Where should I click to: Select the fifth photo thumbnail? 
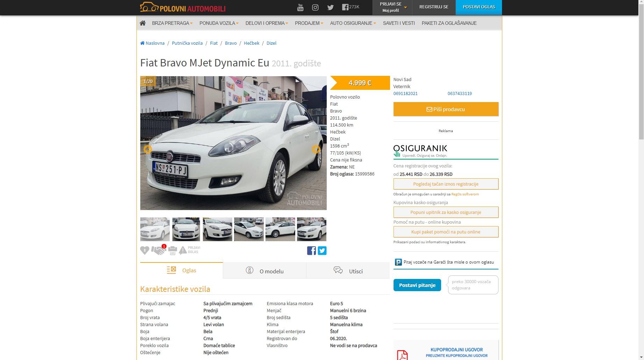click(280, 229)
